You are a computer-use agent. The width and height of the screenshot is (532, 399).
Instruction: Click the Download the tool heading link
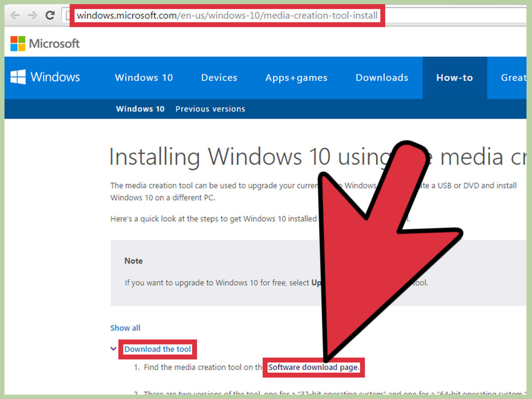coord(157,349)
